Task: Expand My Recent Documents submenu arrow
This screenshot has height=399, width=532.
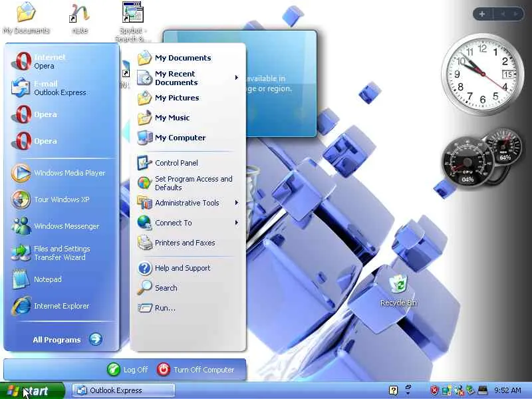Action: coord(237,78)
